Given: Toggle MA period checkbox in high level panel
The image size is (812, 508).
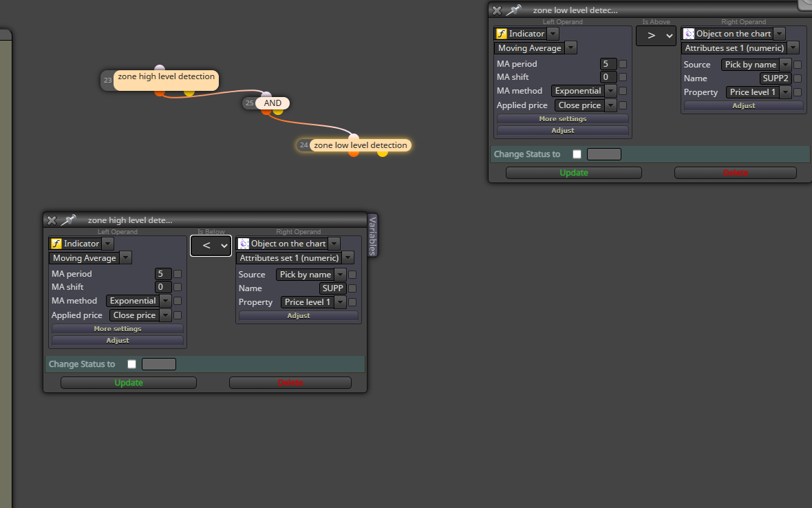Looking at the screenshot, I should (x=178, y=274).
